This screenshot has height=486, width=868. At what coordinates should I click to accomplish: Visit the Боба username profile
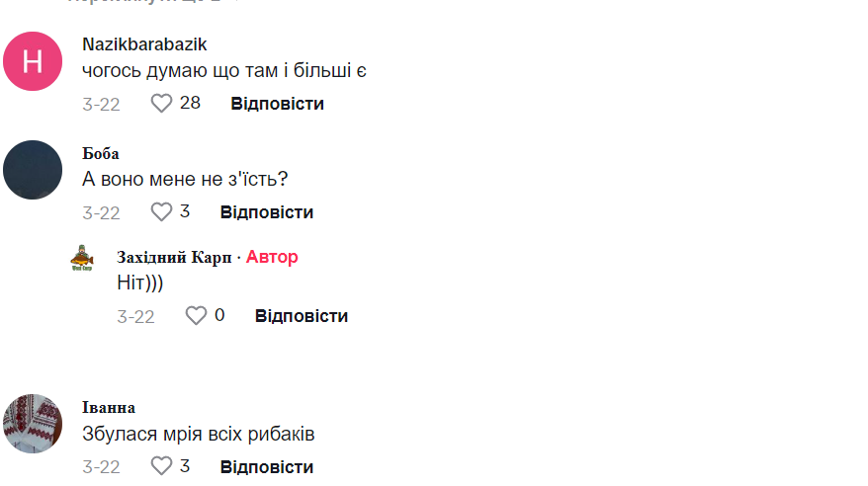pyautogui.click(x=101, y=153)
